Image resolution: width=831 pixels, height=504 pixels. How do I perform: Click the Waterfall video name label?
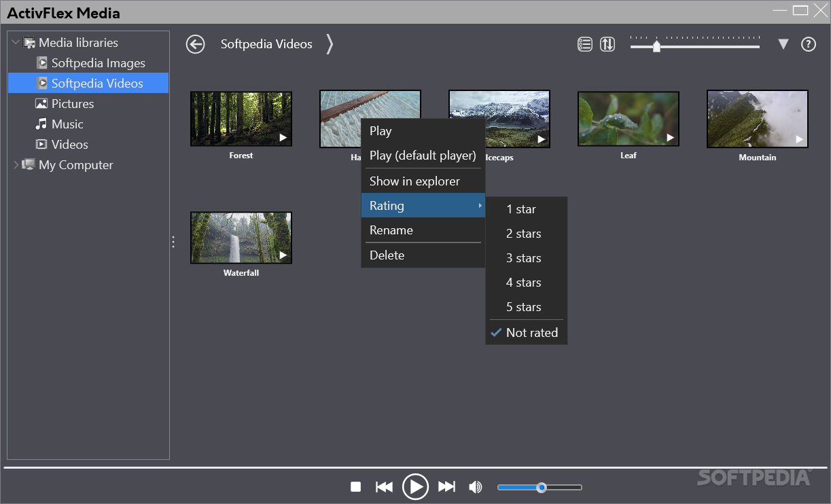click(241, 273)
